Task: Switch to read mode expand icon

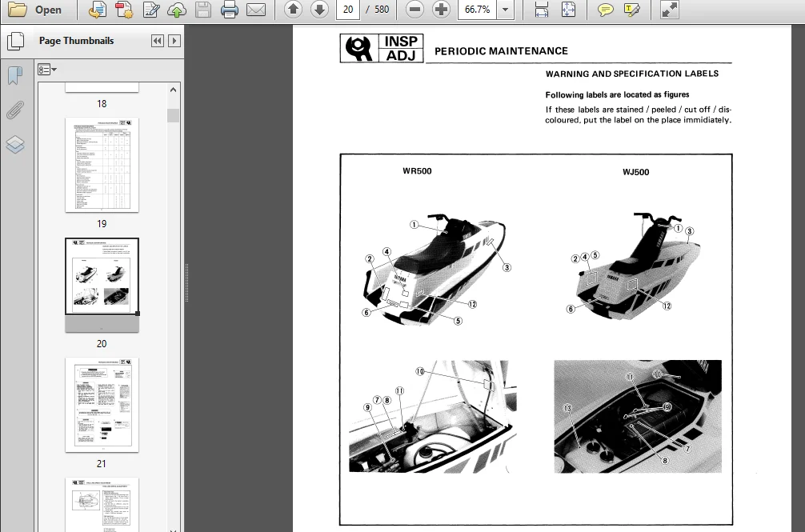Action: point(670,10)
